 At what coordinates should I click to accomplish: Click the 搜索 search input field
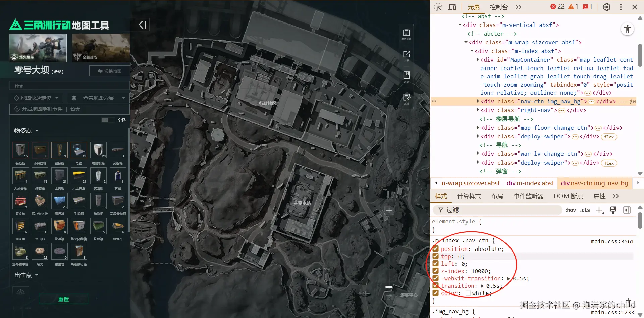tap(69, 86)
